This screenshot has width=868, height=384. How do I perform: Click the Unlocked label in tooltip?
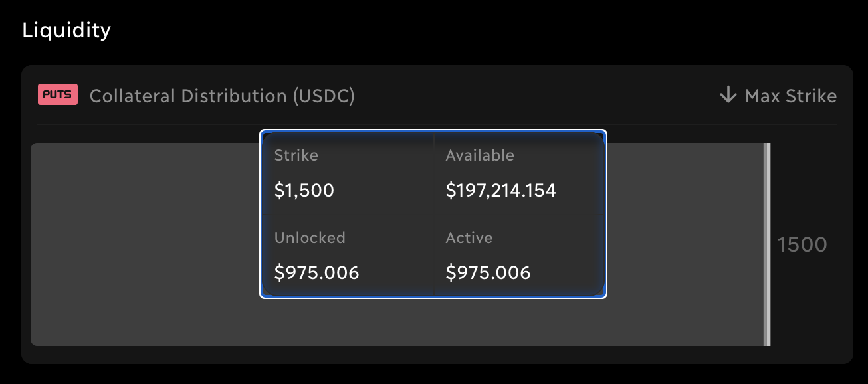tap(310, 238)
